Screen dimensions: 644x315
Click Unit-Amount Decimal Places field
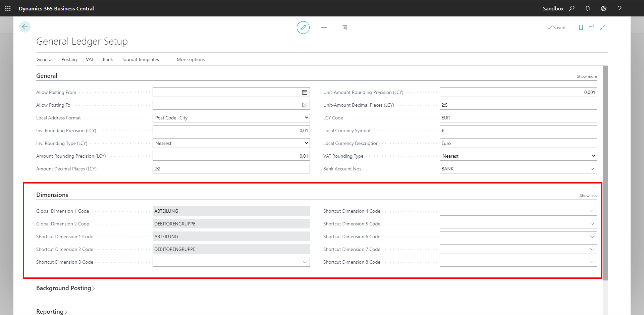518,105
